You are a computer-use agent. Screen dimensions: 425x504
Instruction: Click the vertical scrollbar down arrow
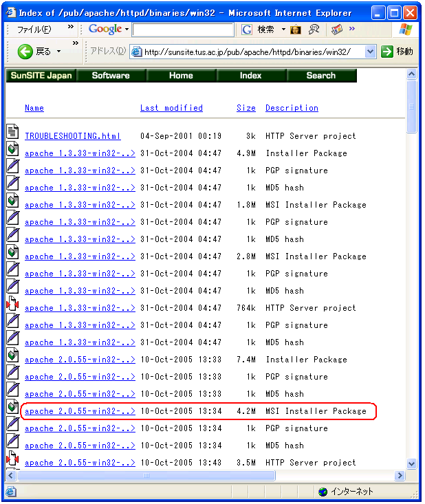coord(412,464)
